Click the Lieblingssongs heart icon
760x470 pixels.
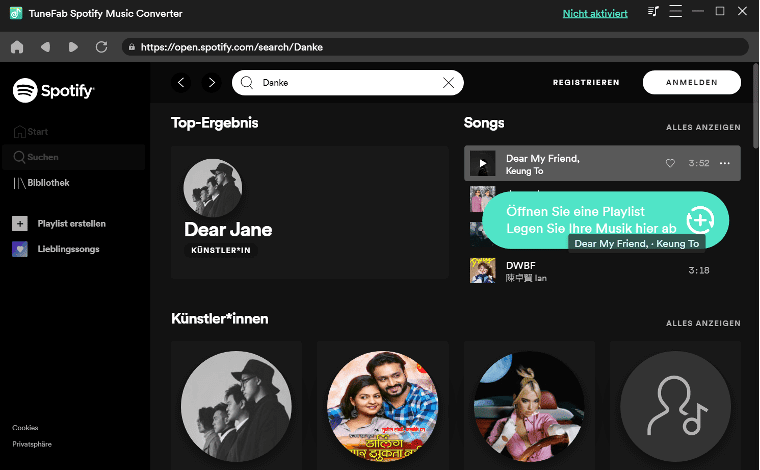point(20,249)
